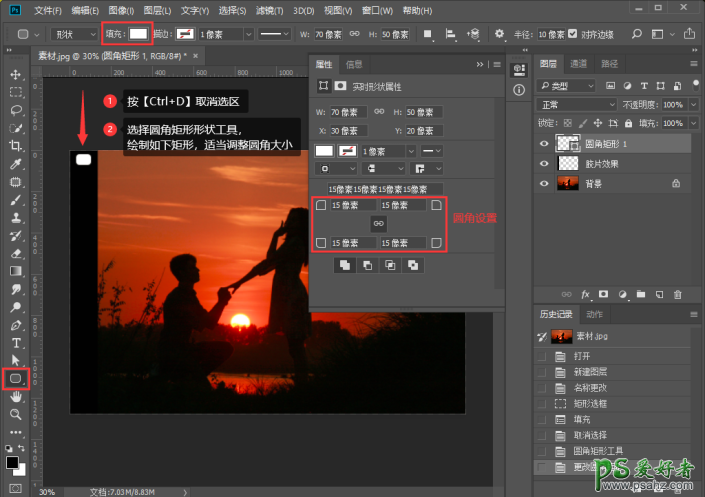
Task: Hide the 圆角矩形 1 layer
Action: (544, 144)
